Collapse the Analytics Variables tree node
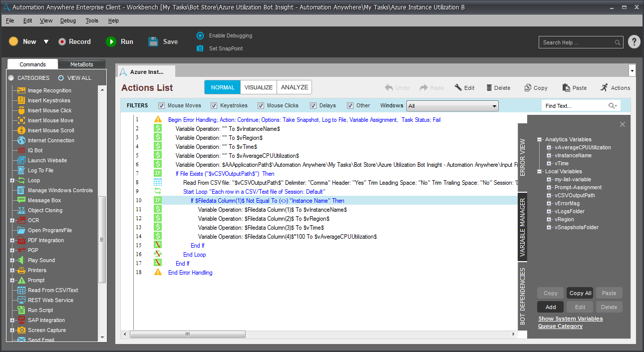 (x=540, y=140)
